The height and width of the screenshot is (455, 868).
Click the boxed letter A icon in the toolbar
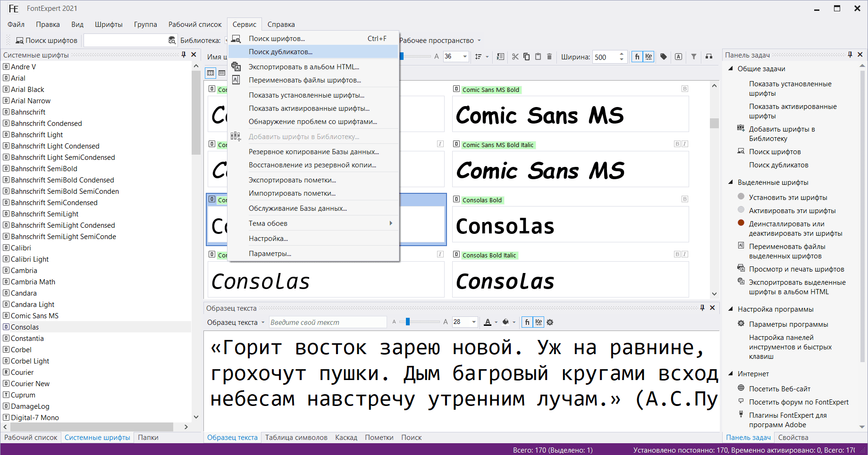678,57
